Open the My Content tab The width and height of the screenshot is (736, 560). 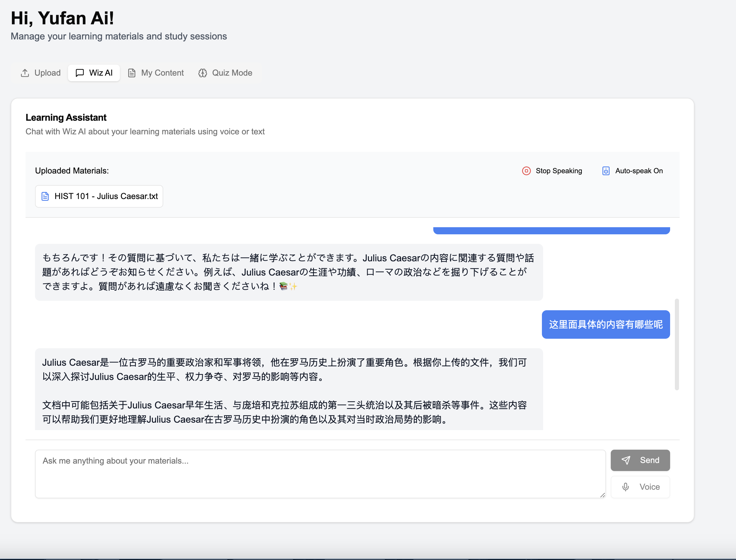click(x=162, y=73)
